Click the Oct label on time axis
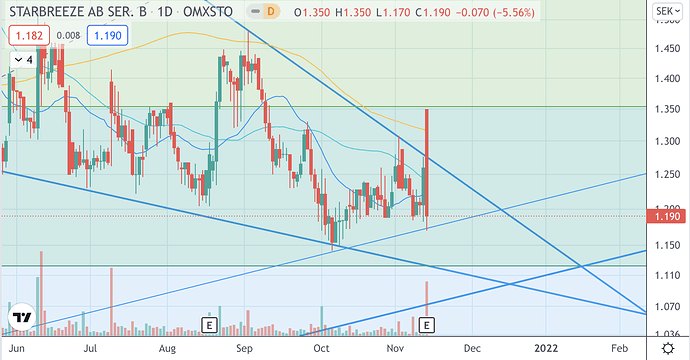 [x=321, y=349]
